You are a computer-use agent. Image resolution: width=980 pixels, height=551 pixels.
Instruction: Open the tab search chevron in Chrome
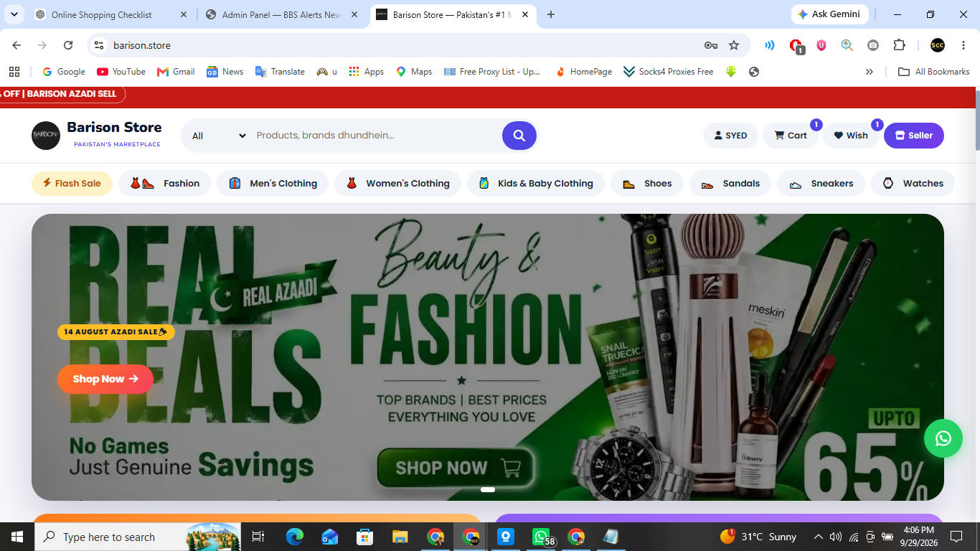coord(14,14)
